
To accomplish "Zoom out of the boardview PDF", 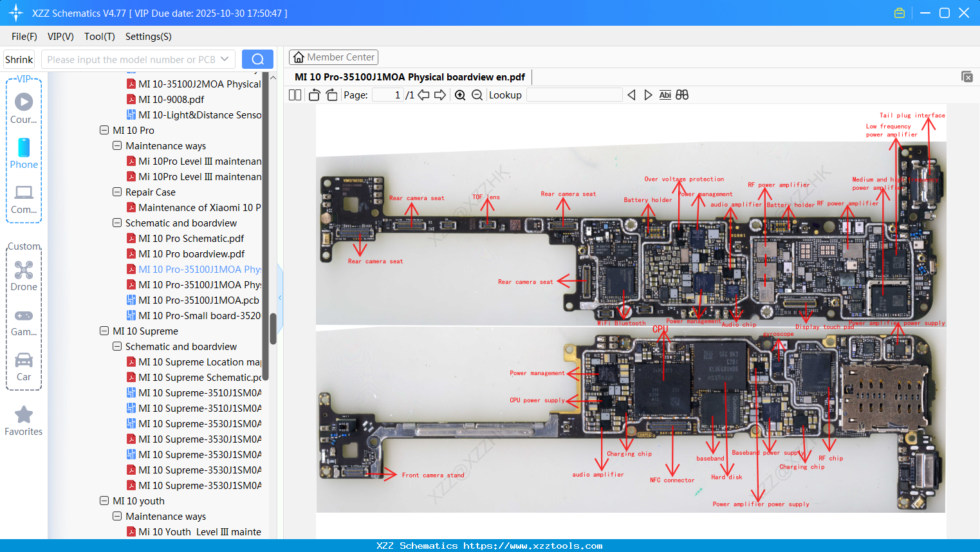I will [477, 95].
